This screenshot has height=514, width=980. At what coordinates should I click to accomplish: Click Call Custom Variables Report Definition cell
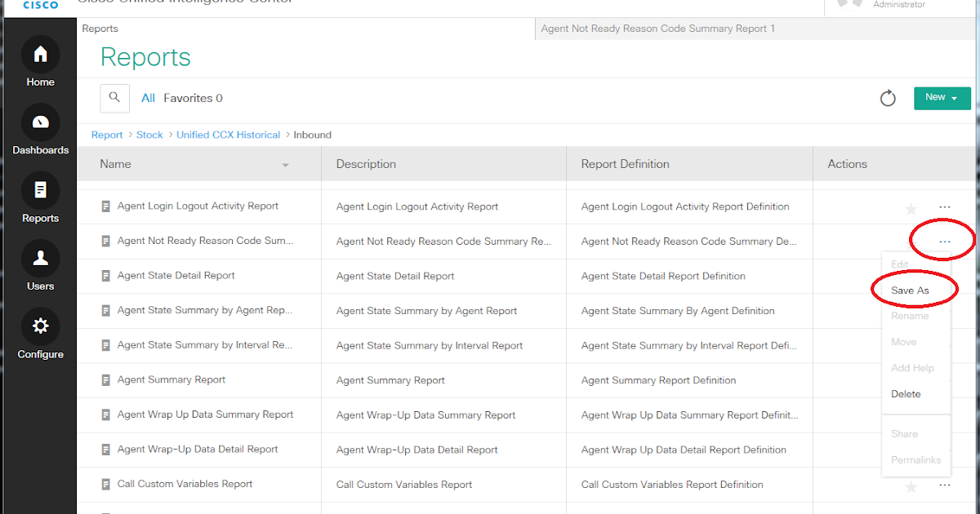click(672, 485)
